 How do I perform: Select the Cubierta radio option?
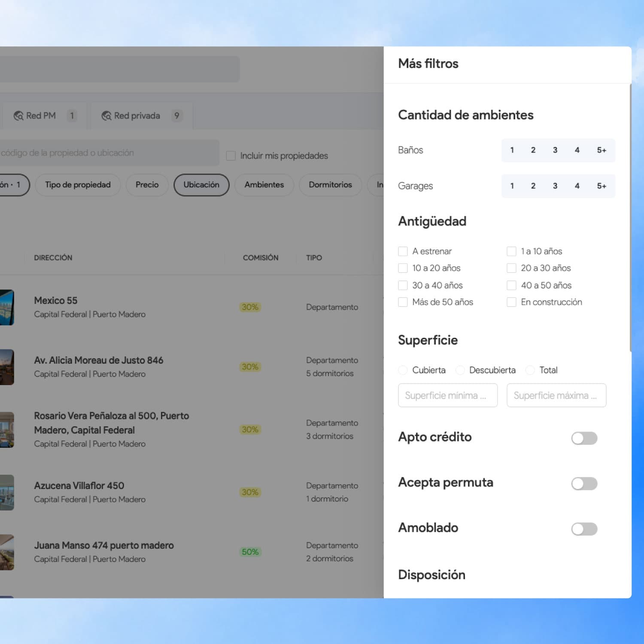(403, 370)
